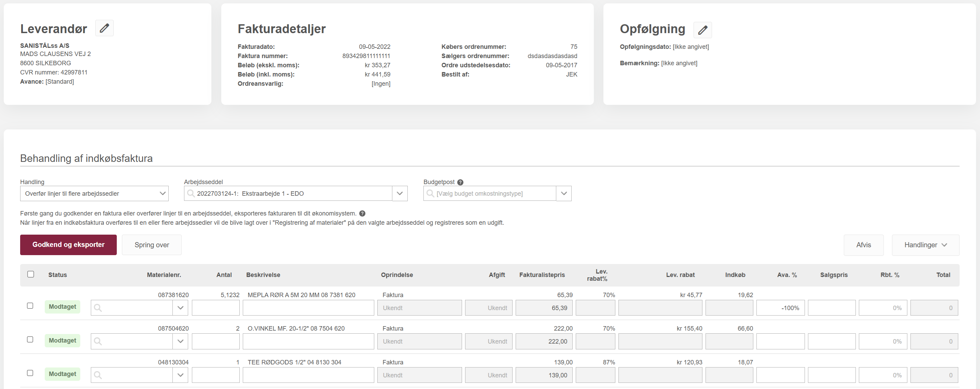
Task: Click material number 087381620
Action: point(173,295)
